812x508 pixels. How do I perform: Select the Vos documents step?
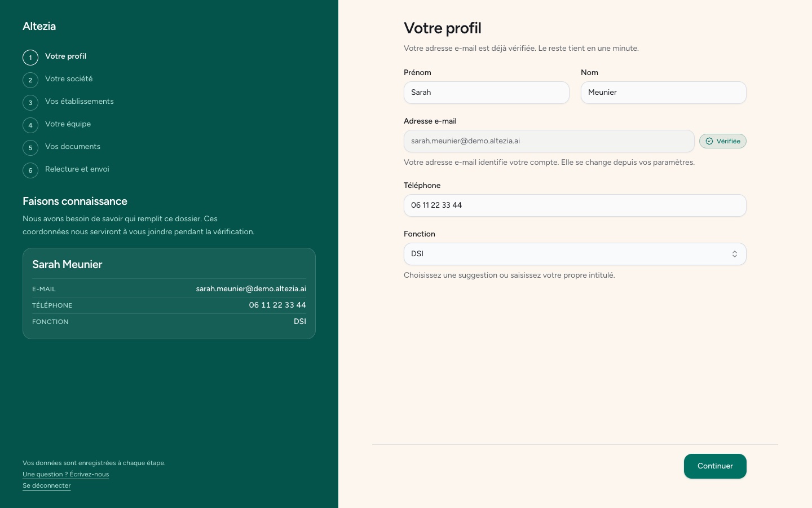(x=73, y=147)
